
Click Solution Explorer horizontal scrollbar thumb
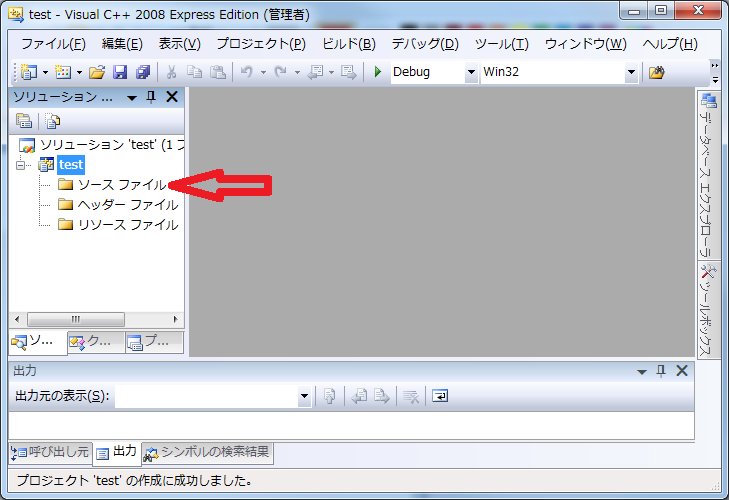click(76, 320)
